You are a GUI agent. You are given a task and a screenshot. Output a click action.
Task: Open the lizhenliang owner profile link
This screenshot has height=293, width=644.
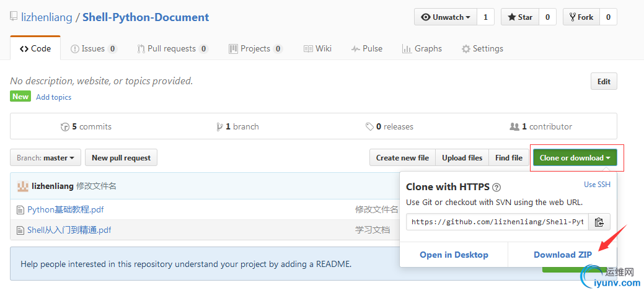[46, 17]
